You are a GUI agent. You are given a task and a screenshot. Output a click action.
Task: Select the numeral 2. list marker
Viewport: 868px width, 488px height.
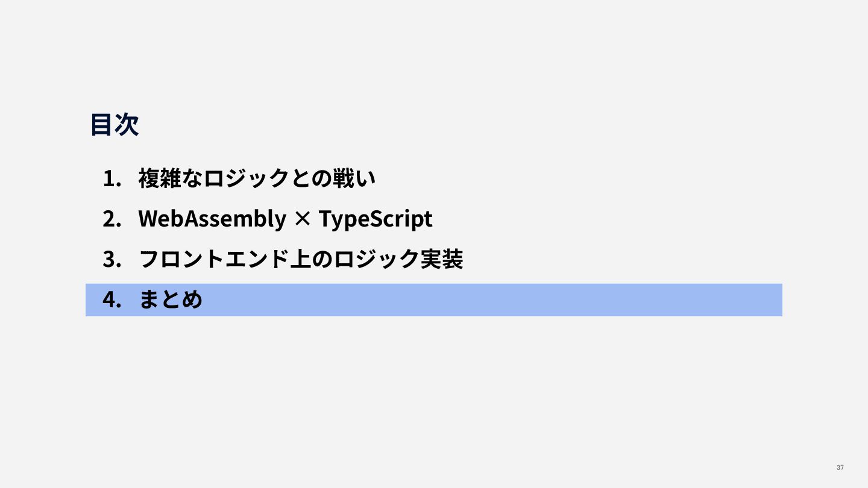pos(113,219)
